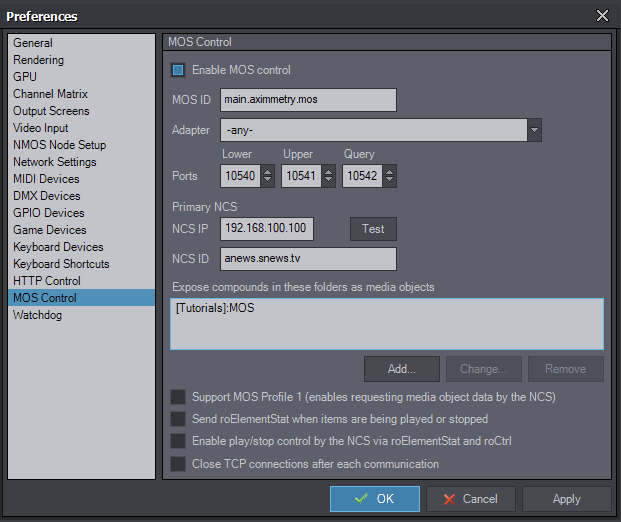Click the Test button for NCS IP
The height and width of the screenshot is (522, 621).
click(x=373, y=229)
